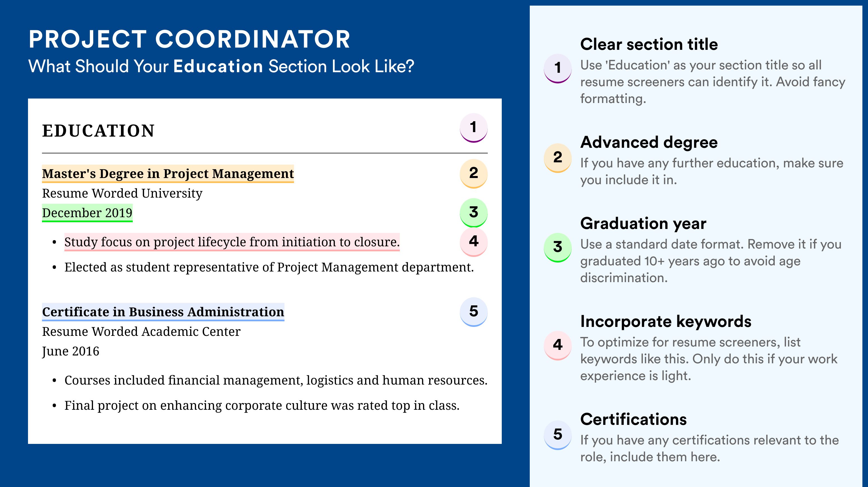Viewport: 868px width, 487px height.
Task: Click the number 1 badge next to Clear section title
Action: (558, 68)
